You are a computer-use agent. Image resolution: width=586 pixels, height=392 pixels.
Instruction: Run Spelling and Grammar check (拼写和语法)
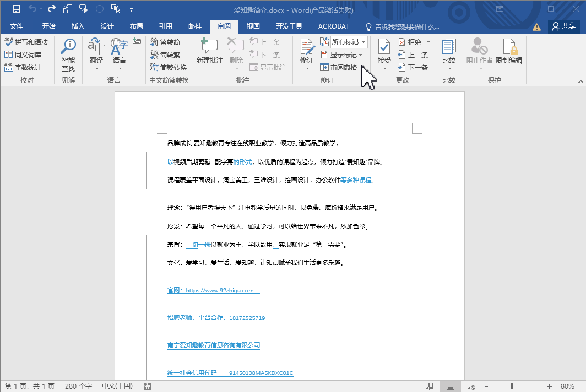(x=26, y=42)
